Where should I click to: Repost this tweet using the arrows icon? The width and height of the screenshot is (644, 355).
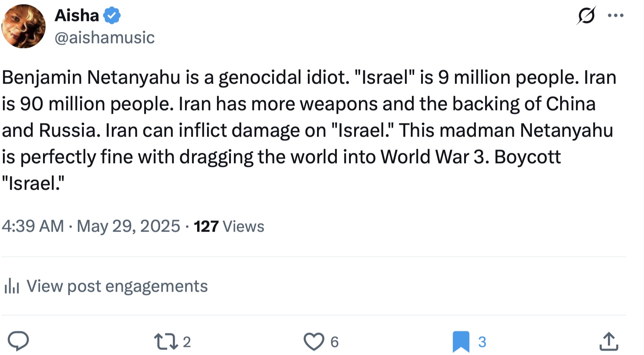point(166,341)
